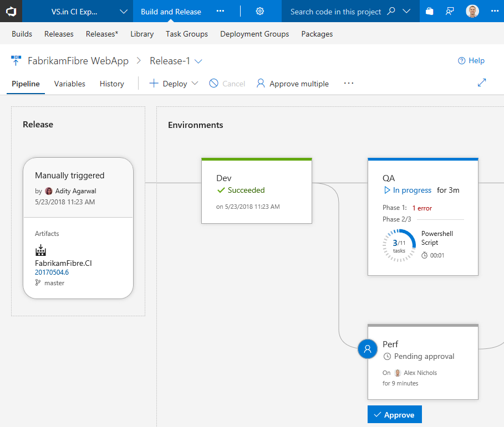Open the Deployment Groups section
Image resolution: width=504 pixels, height=427 pixels.
(254, 34)
